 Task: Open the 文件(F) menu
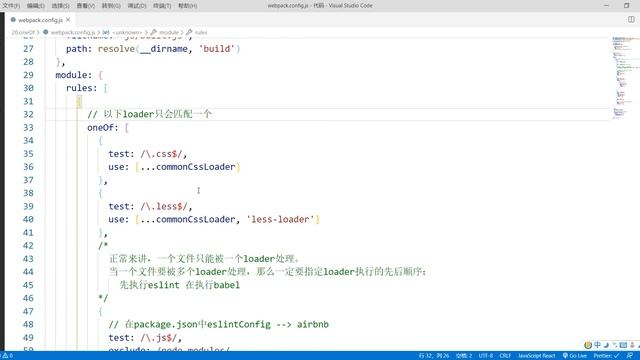click(11, 6)
